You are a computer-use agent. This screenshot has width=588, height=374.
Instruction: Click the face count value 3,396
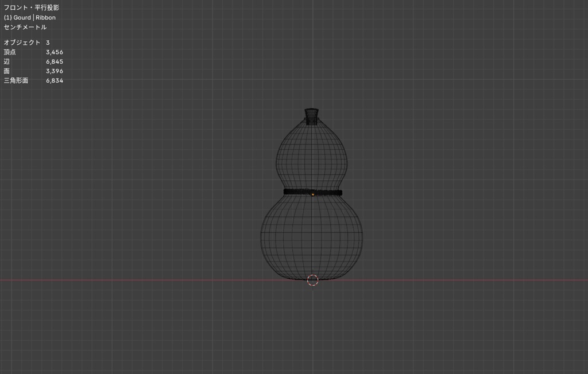[x=55, y=71]
